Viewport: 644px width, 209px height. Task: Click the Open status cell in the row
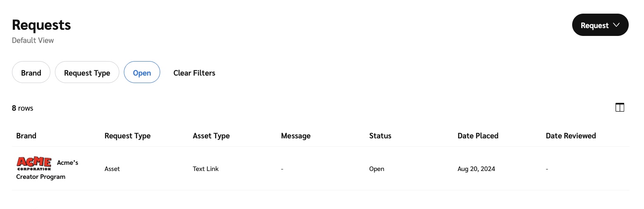tap(376, 169)
